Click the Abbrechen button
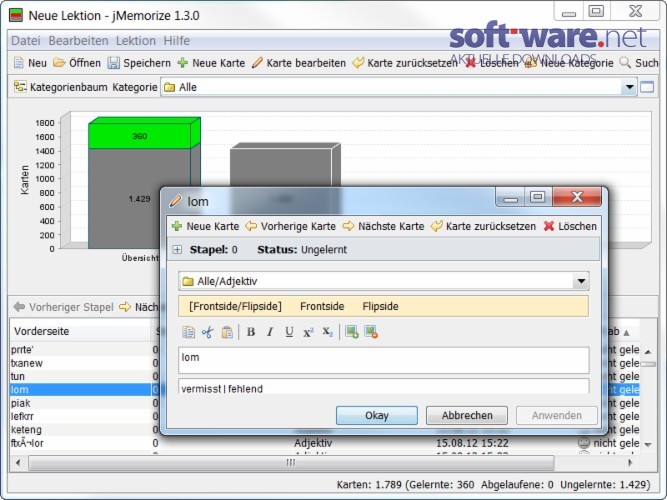Screen dimensions: 667x500 click(467, 415)
